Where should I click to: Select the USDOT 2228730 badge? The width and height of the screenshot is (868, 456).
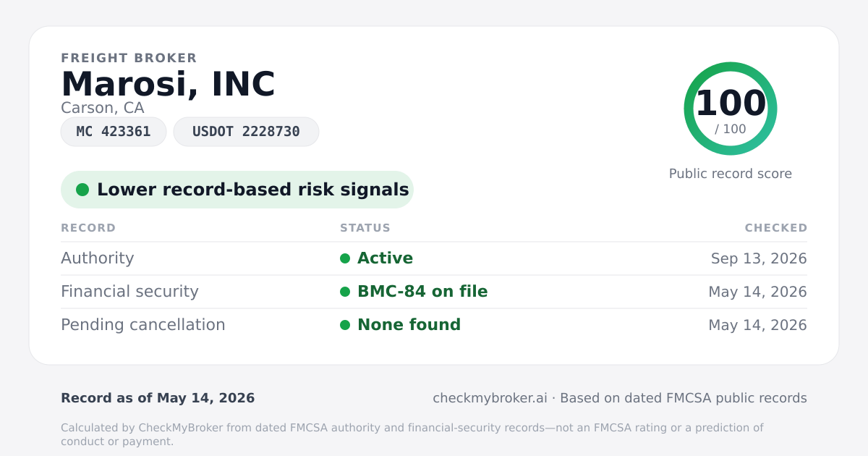[x=246, y=132]
